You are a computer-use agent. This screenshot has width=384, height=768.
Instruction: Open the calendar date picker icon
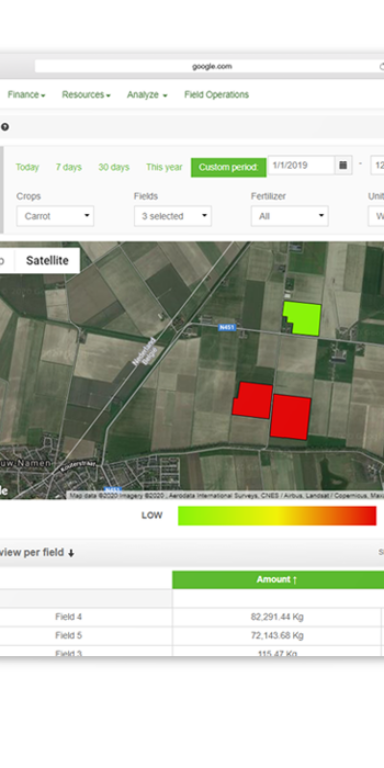pyautogui.click(x=343, y=165)
